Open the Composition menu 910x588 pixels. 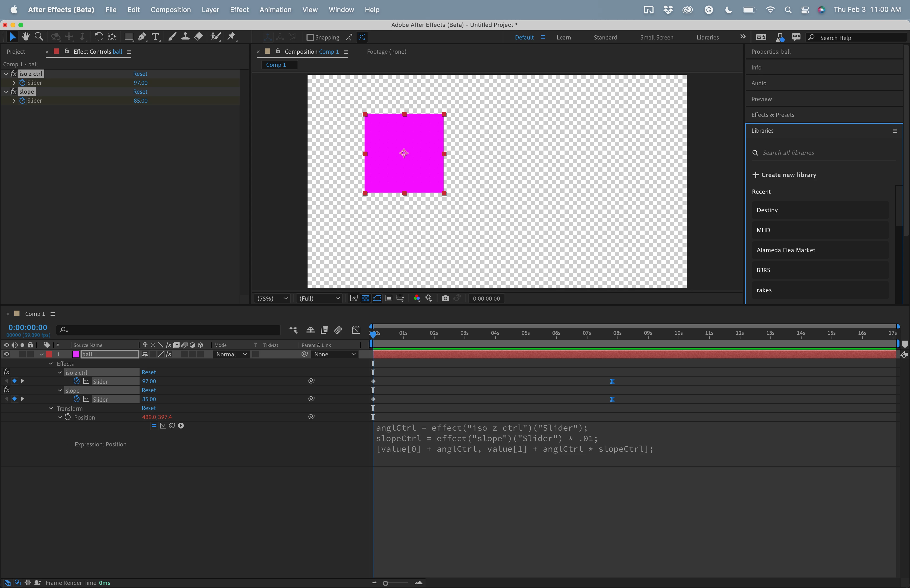click(170, 9)
